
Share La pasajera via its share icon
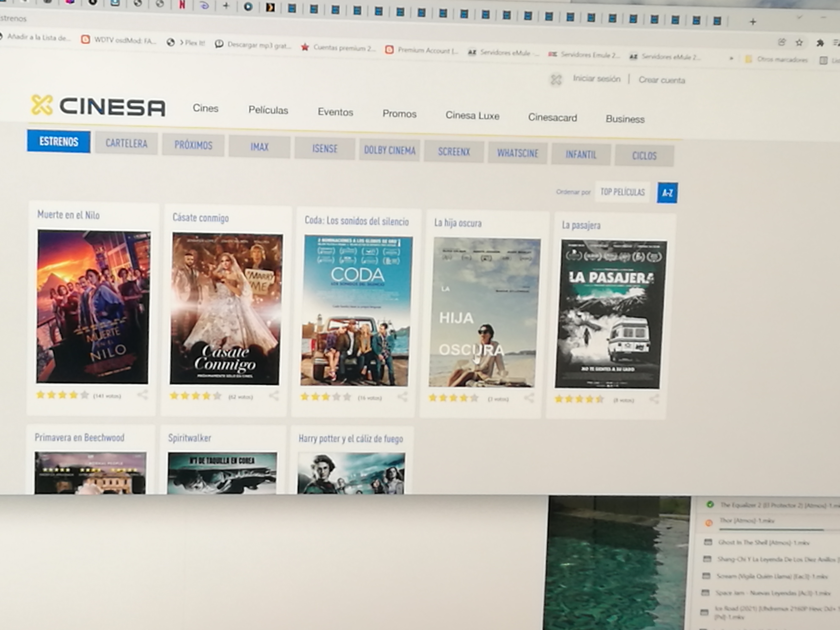(654, 399)
